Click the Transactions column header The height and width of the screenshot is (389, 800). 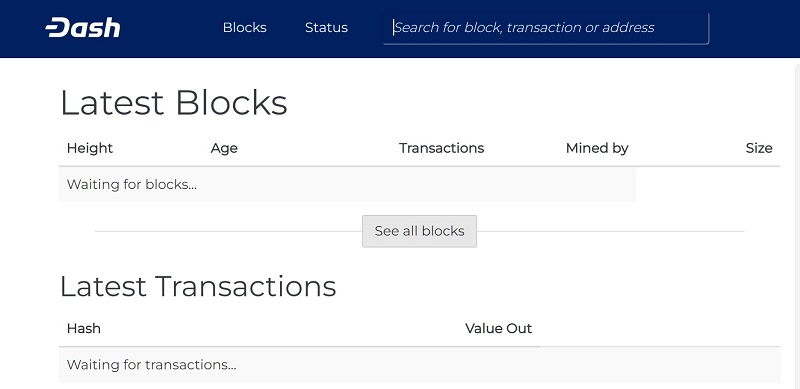coord(441,148)
